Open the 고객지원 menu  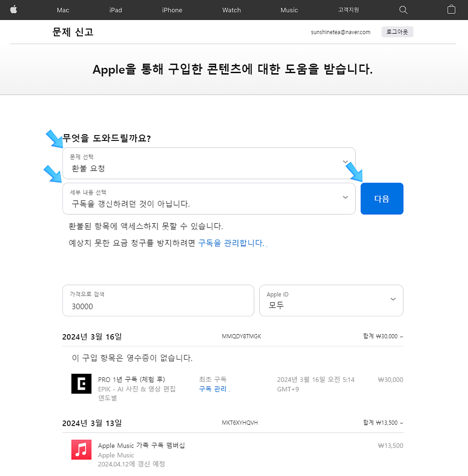coord(349,10)
